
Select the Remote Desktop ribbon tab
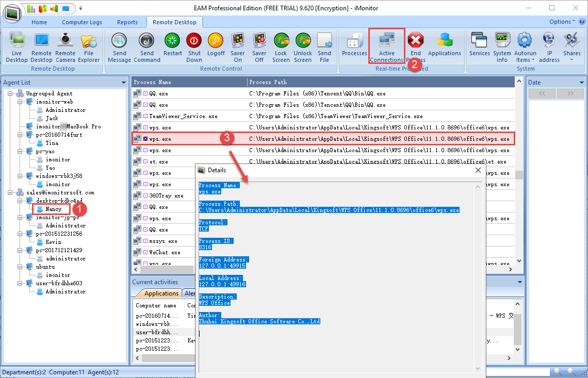click(174, 22)
